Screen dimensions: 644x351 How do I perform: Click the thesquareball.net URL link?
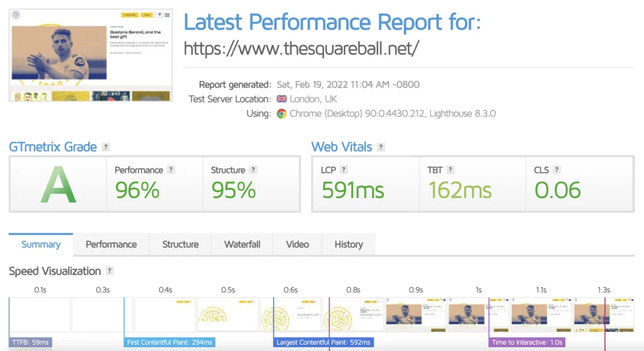(x=301, y=48)
